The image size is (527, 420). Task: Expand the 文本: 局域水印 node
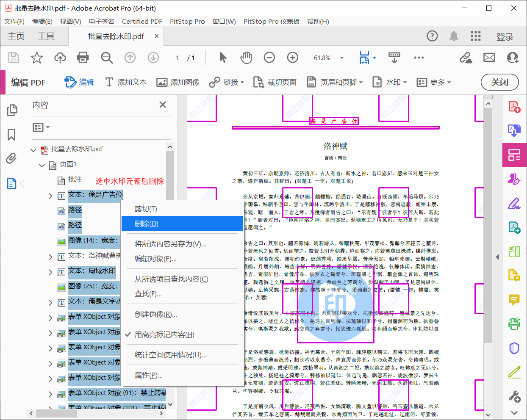tap(50, 272)
